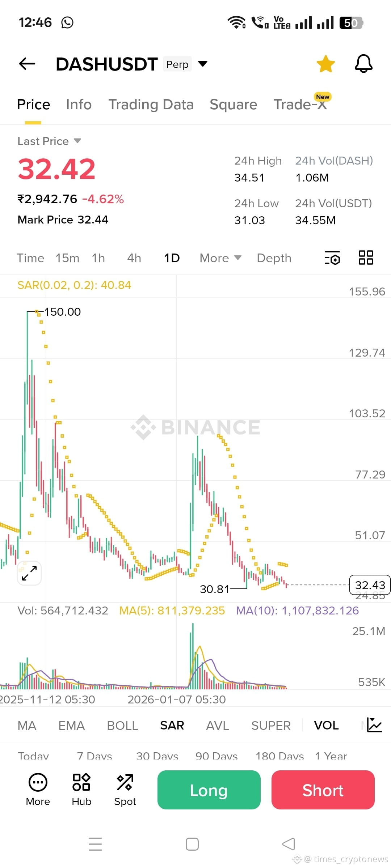Tap the 24h High value 34.51
Screen dimensions: 391x868
249,178
